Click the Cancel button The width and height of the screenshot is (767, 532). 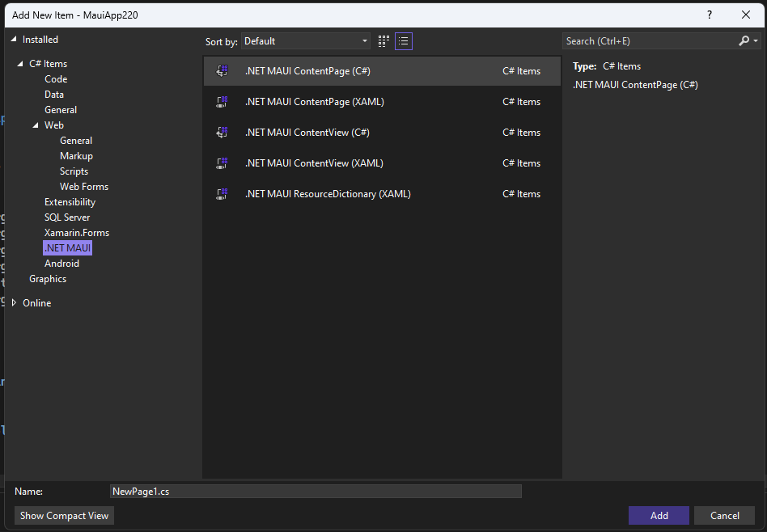point(724,515)
